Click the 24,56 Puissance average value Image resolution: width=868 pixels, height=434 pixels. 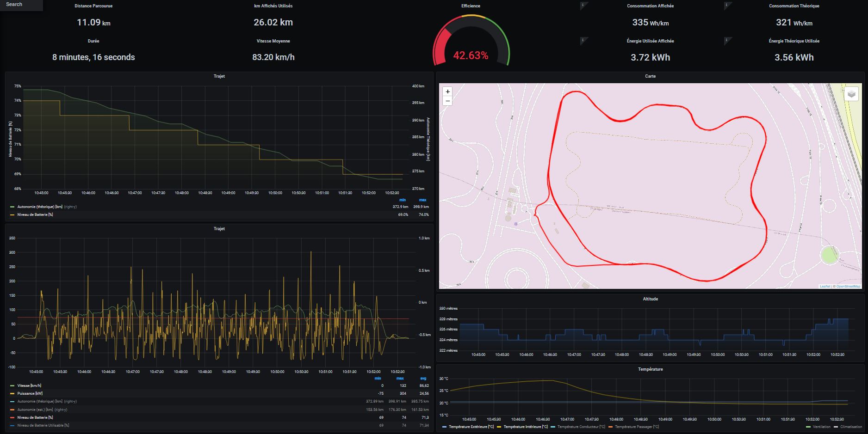423,393
